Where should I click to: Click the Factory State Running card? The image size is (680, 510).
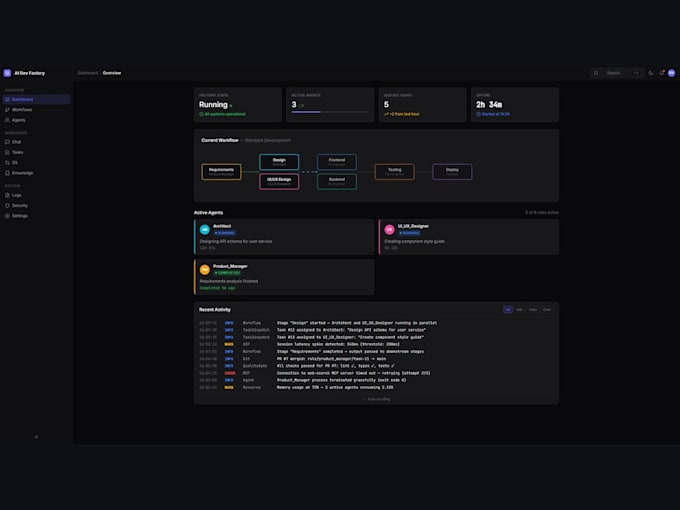tap(238, 105)
